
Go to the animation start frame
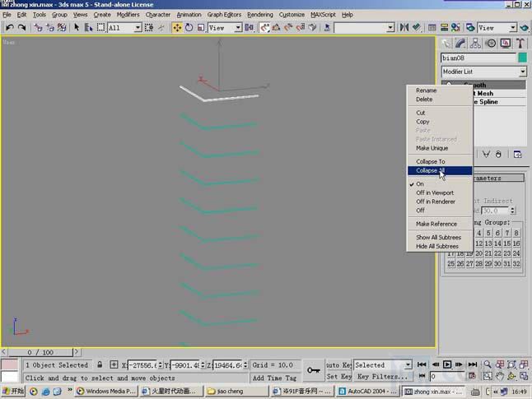pyautogui.click(x=422, y=364)
